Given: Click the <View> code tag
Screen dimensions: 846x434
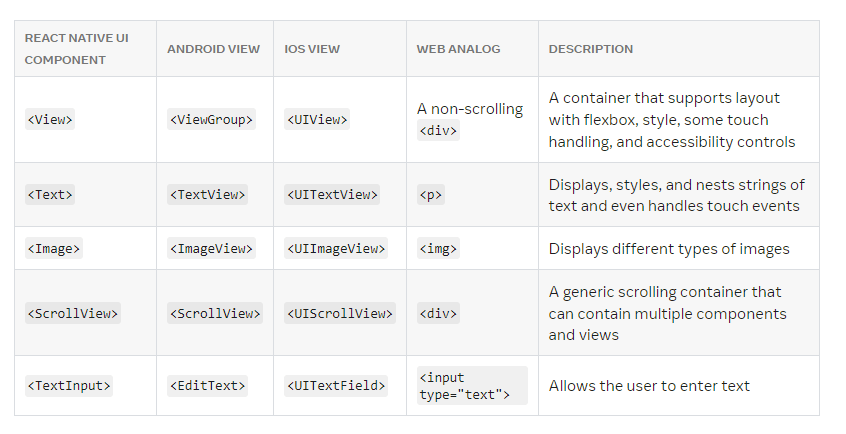Looking at the screenshot, I should pyautogui.click(x=50, y=119).
